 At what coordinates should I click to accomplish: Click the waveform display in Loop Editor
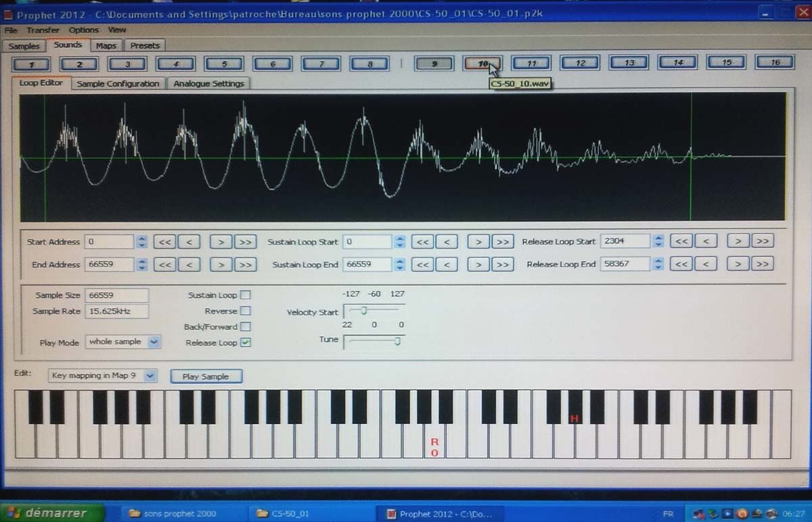pyautogui.click(x=403, y=157)
